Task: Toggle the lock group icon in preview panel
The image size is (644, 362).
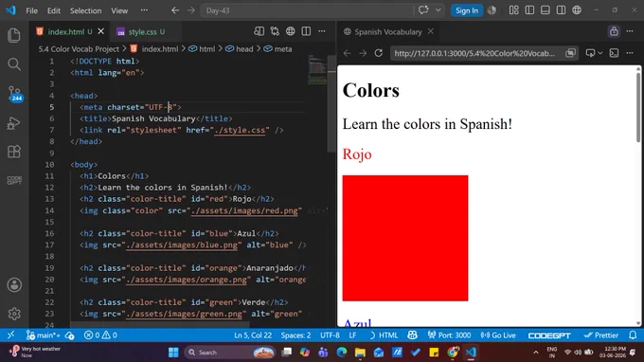Action: 614,31
